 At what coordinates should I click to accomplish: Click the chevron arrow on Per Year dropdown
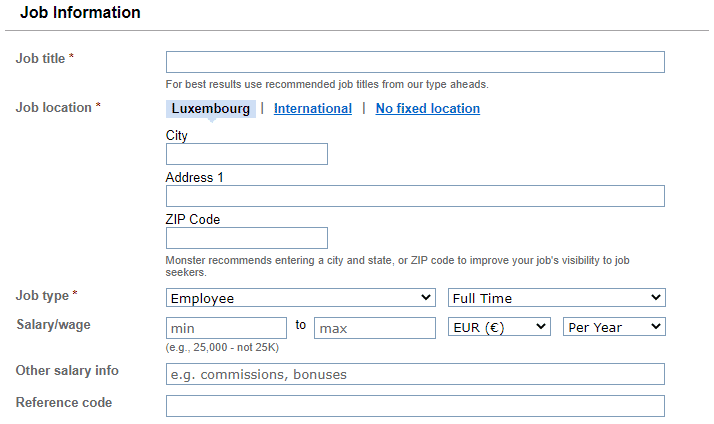[x=656, y=326]
